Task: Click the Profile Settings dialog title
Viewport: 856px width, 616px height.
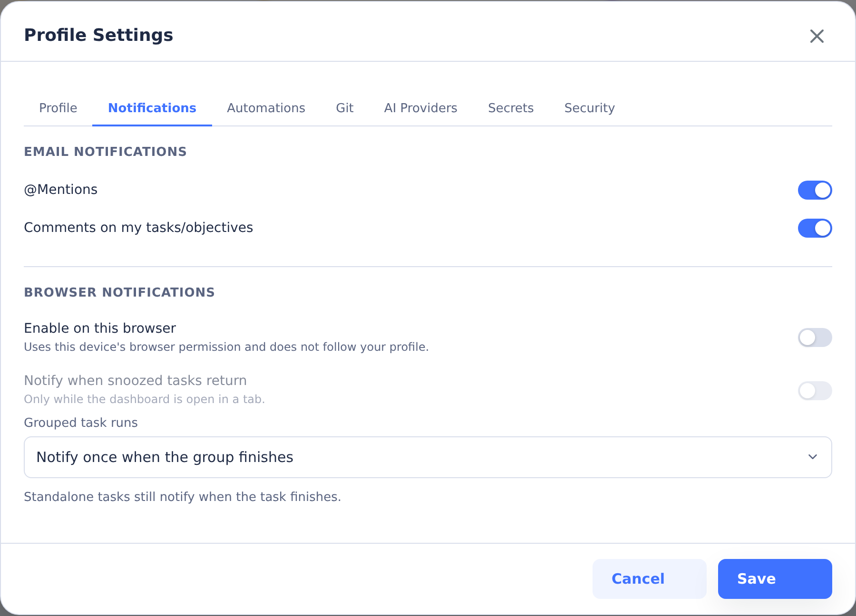Action: tap(99, 35)
